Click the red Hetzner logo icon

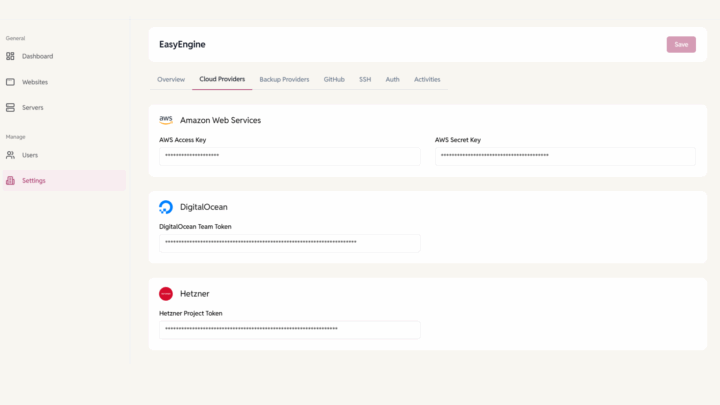[x=166, y=293]
